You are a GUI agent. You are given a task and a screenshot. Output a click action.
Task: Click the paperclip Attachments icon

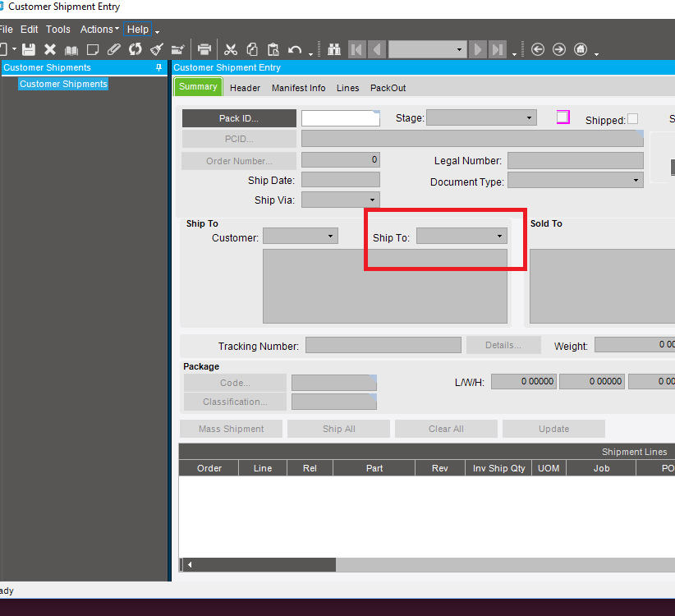113,49
